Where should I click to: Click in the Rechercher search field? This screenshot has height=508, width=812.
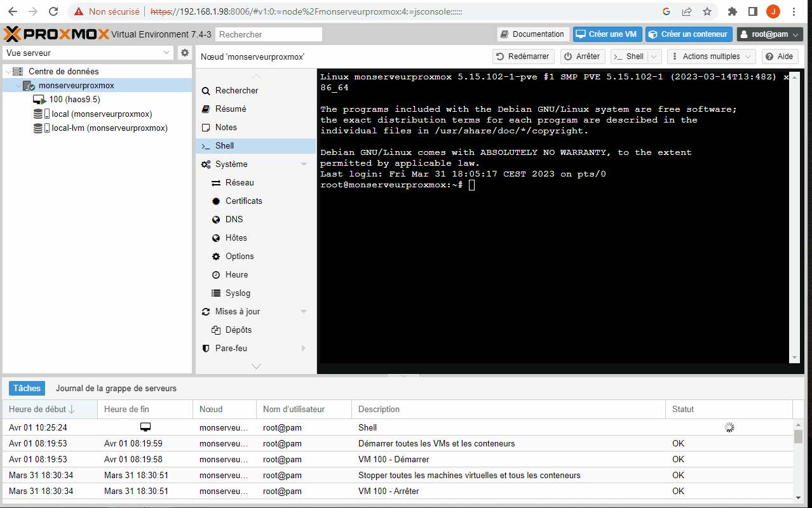click(x=269, y=34)
